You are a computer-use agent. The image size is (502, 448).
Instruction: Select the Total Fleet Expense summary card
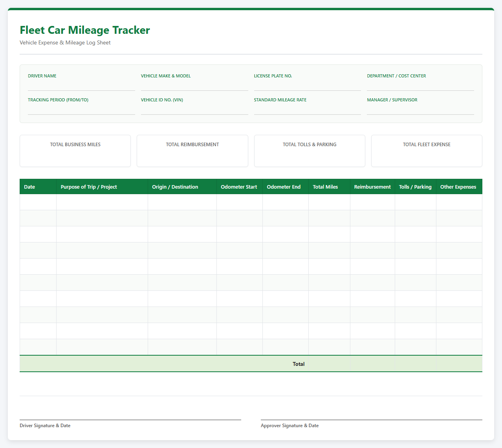[x=427, y=151]
